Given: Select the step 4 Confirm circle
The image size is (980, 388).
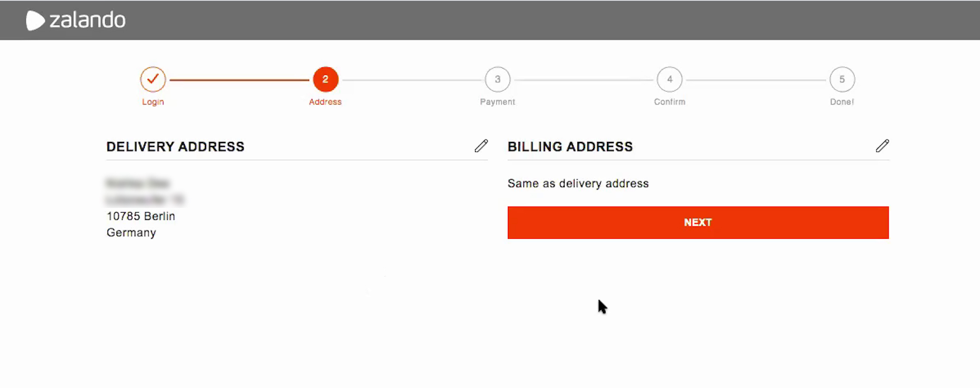Looking at the screenshot, I should coord(669,80).
